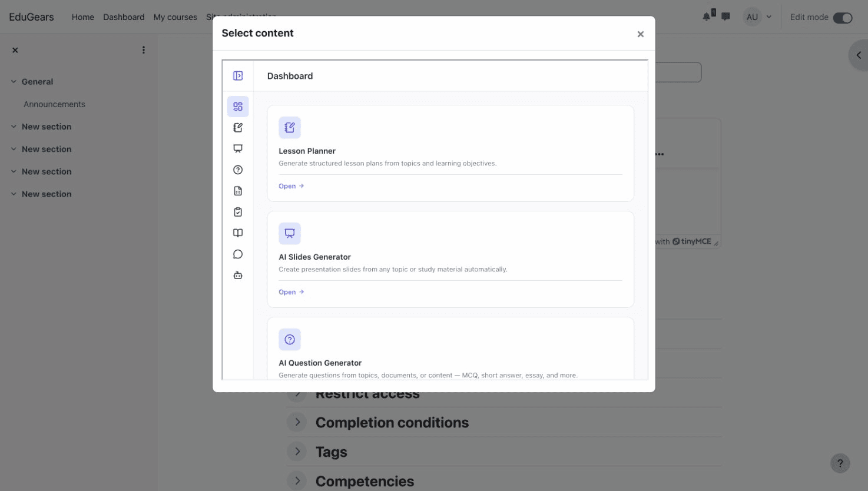The image size is (868, 491).
Task: Open the Dashboard grid view icon
Action: tap(237, 106)
